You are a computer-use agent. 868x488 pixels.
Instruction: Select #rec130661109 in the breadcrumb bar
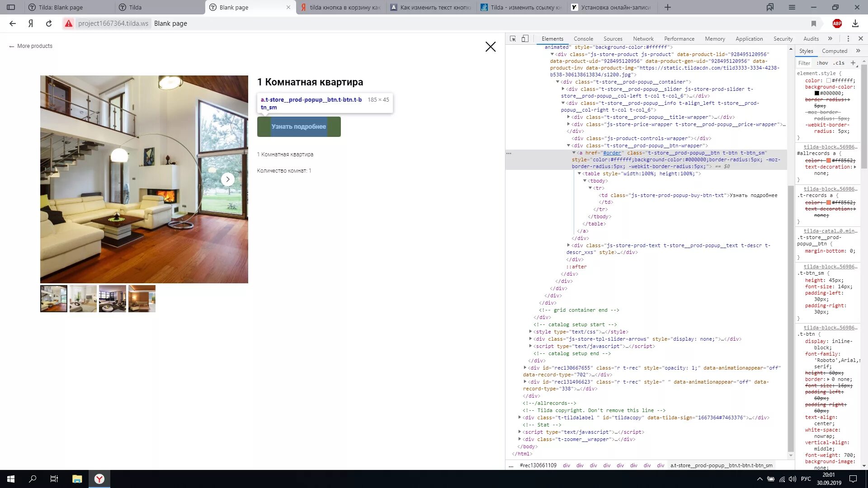tap(538, 465)
